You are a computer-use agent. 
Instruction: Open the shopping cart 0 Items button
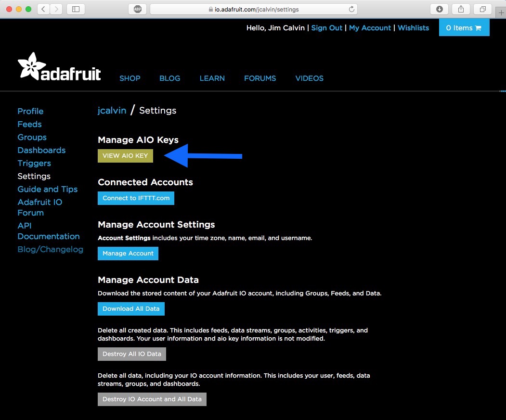pos(464,28)
